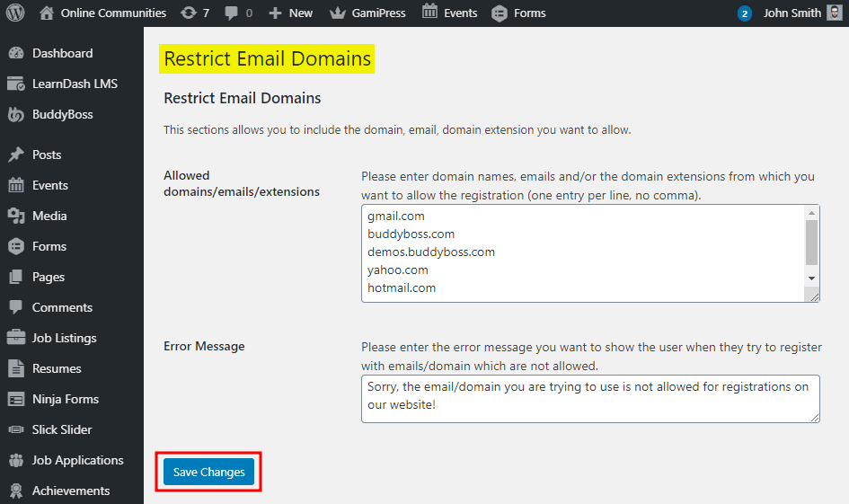Click the GamiPress crown icon

337,13
